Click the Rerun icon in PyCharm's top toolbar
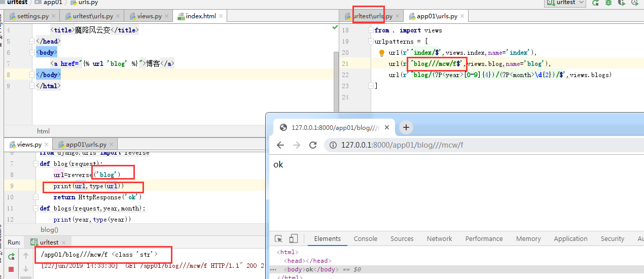Screen dimensions: 644x279 click(595, 3)
